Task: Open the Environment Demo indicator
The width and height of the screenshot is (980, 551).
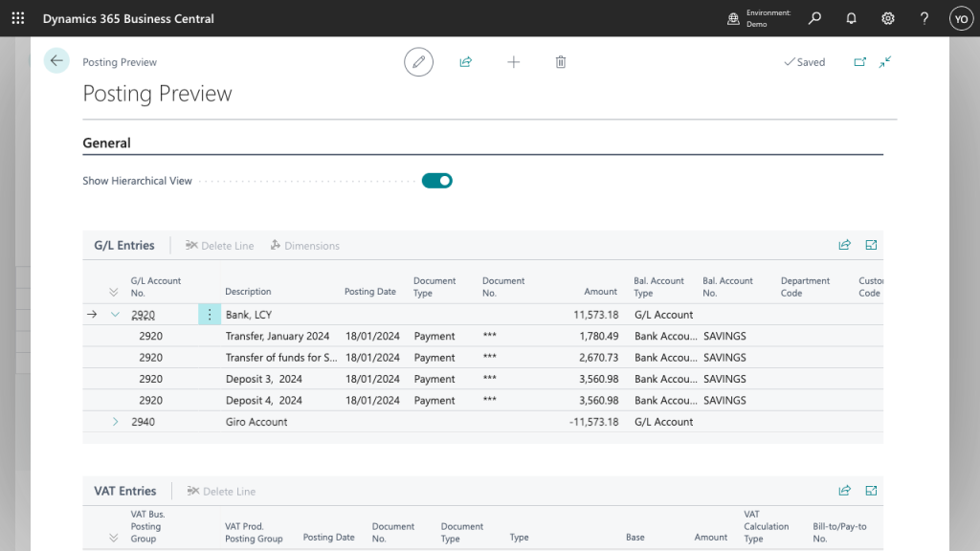Action: (759, 18)
